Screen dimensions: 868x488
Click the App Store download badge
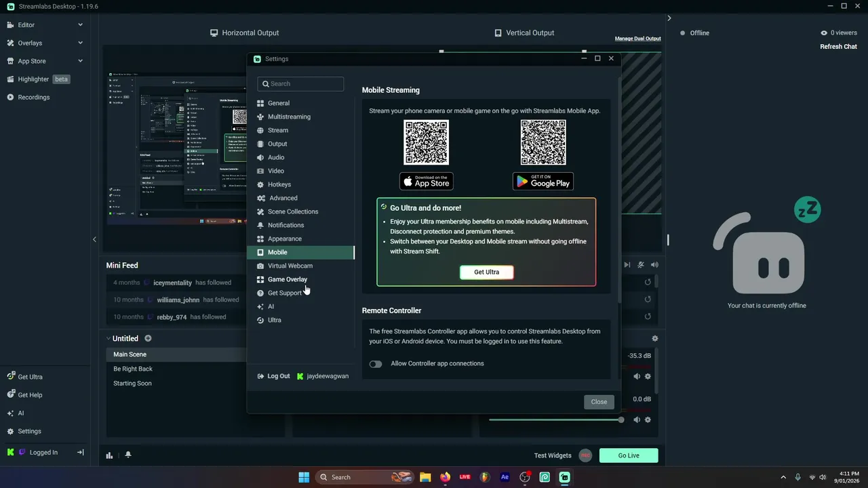pyautogui.click(x=427, y=181)
